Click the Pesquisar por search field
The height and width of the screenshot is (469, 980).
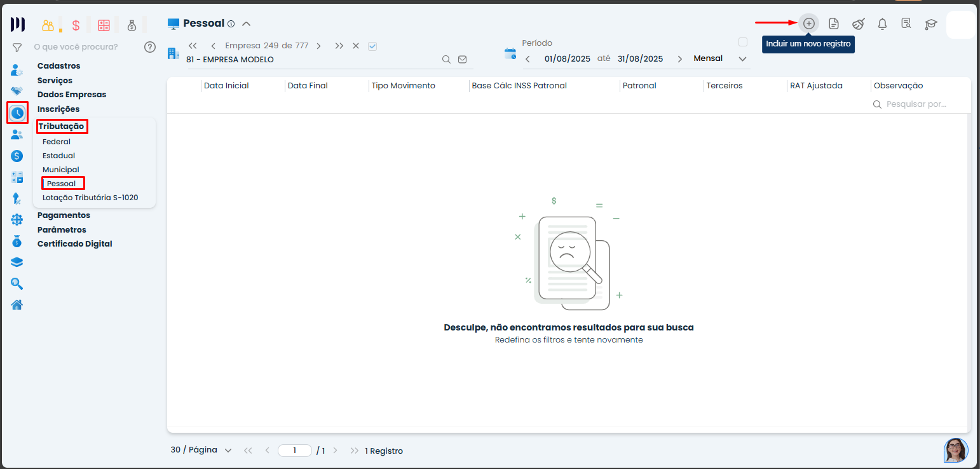(916, 104)
